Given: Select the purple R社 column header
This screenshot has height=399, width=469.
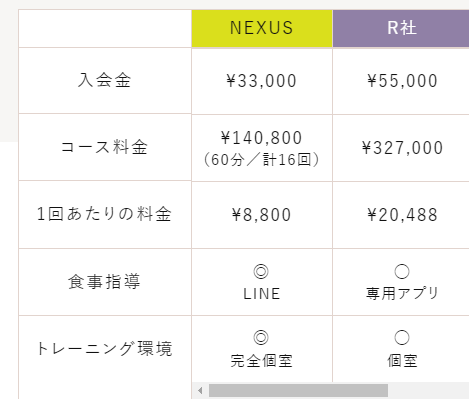Looking at the screenshot, I should [401, 28].
